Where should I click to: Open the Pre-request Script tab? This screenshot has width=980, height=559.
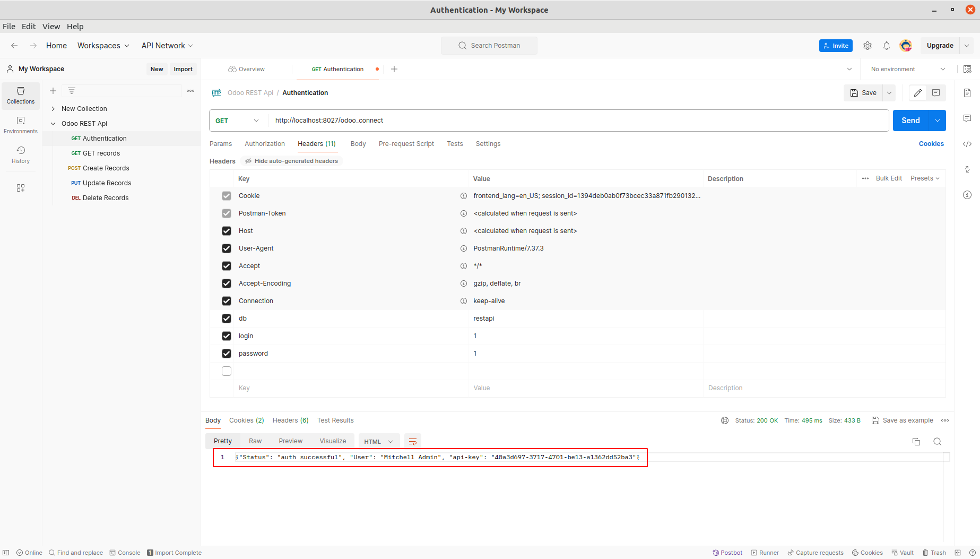[406, 144]
